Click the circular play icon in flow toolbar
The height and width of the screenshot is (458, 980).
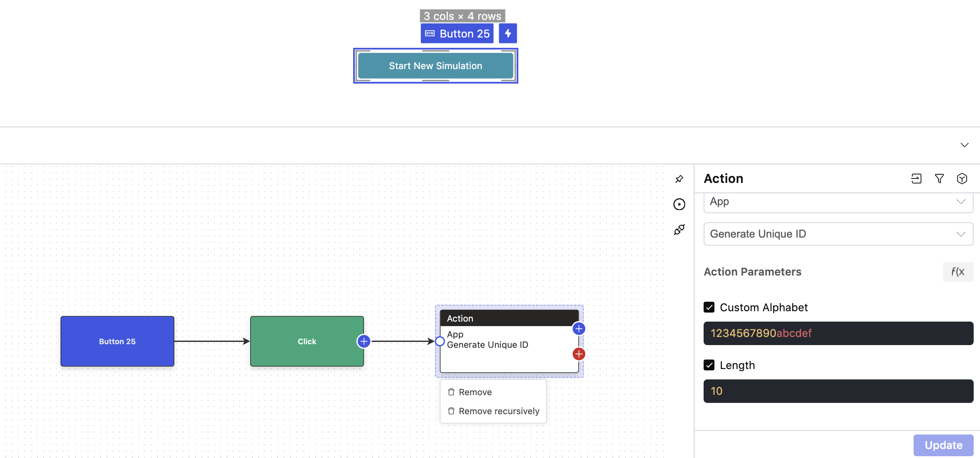(679, 205)
